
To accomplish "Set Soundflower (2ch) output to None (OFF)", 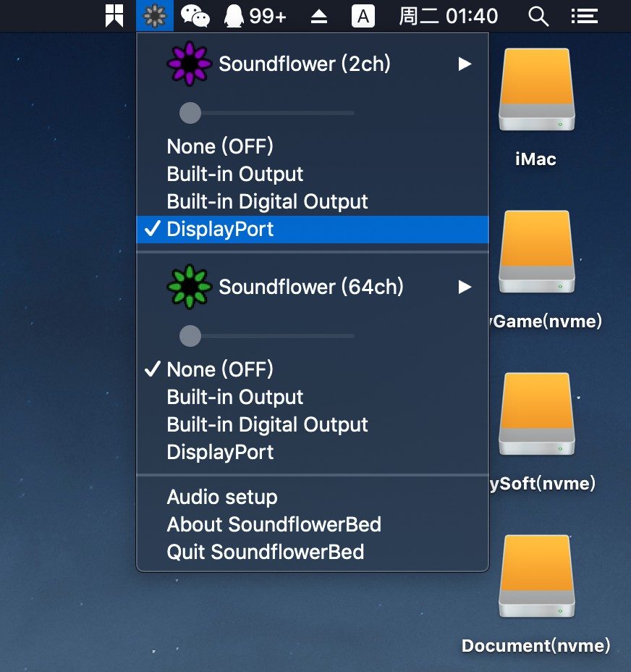I will point(313,146).
